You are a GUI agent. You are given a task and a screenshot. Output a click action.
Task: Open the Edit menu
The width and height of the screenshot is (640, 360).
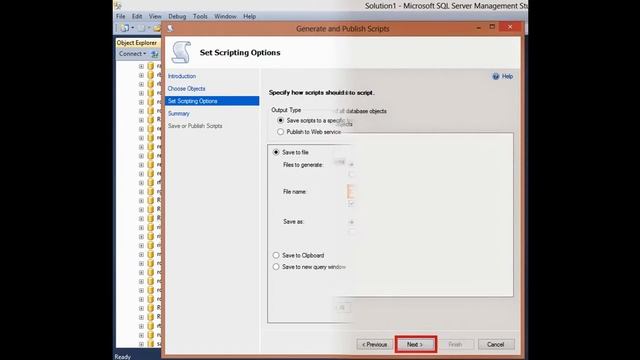click(137, 16)
